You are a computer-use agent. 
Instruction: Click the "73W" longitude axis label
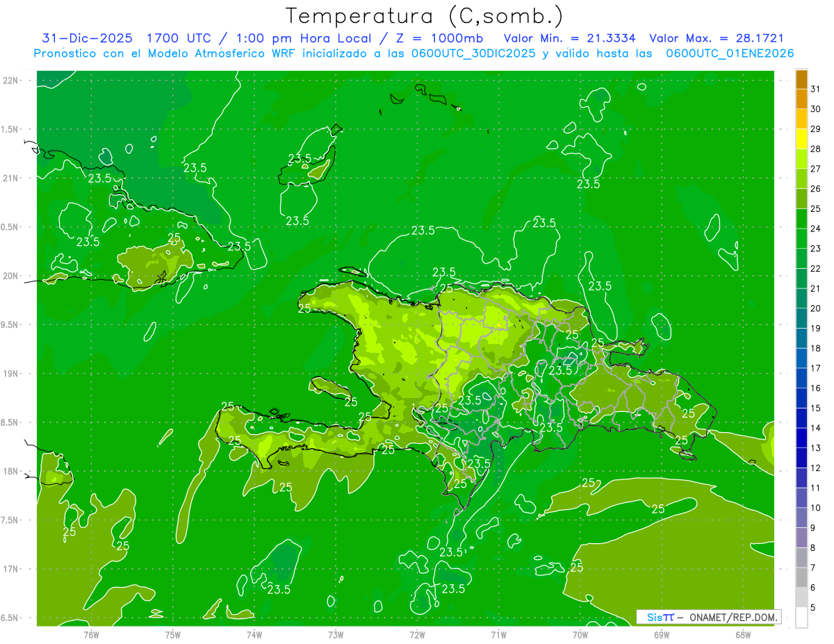(336, 634)
